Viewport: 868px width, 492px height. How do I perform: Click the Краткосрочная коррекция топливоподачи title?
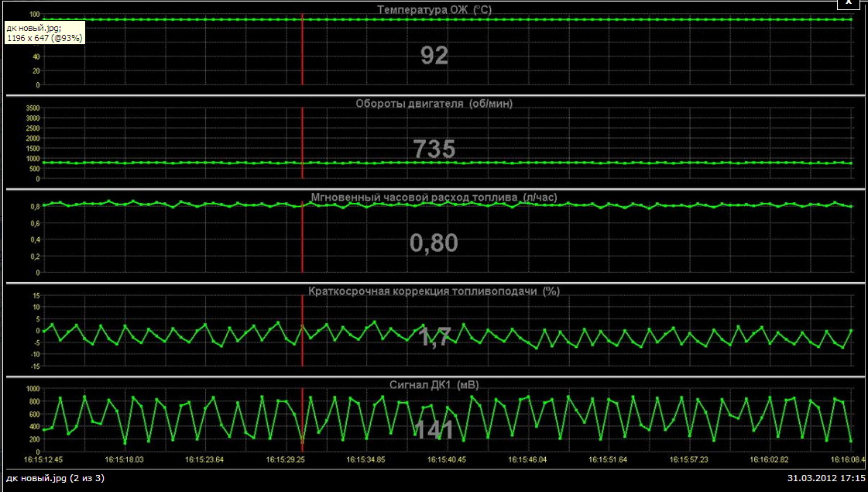[434, 291]
